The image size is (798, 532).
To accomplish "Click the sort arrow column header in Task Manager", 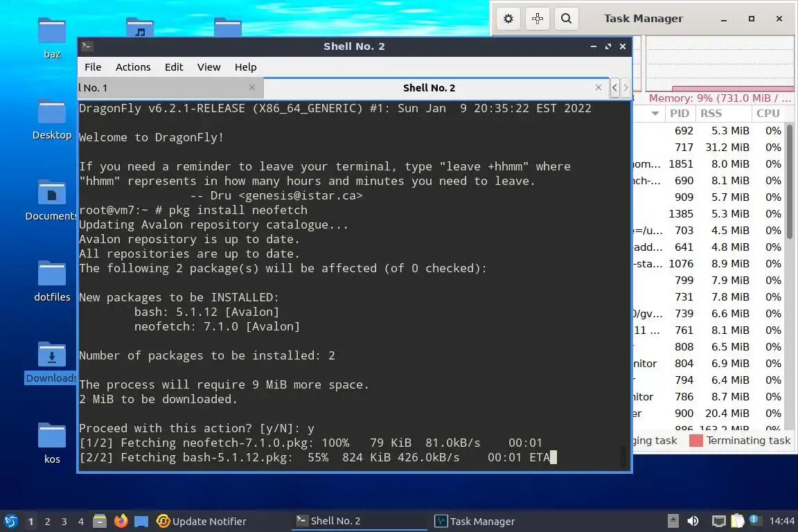I will click(x=655, y=114).
